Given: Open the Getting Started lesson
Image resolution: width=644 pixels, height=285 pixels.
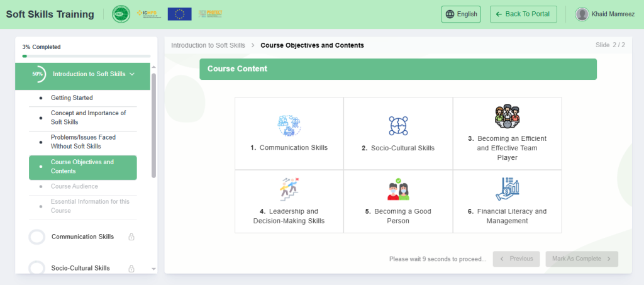Looking at the screenshot, I should (72, 98).
